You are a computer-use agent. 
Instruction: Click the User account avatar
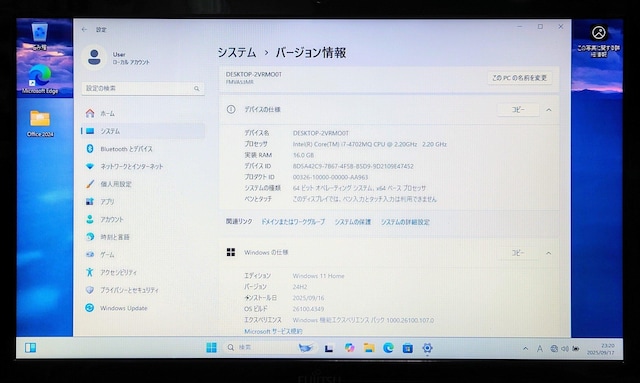(94, 58)
